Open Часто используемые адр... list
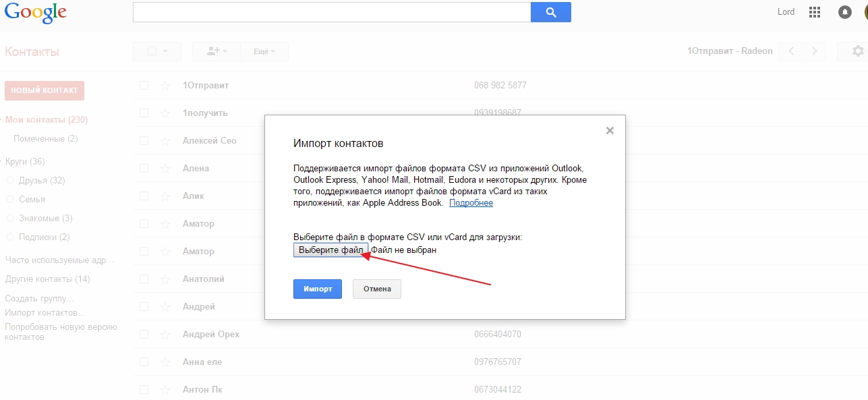This screenshot has width=868, height=400. (59, 260)
